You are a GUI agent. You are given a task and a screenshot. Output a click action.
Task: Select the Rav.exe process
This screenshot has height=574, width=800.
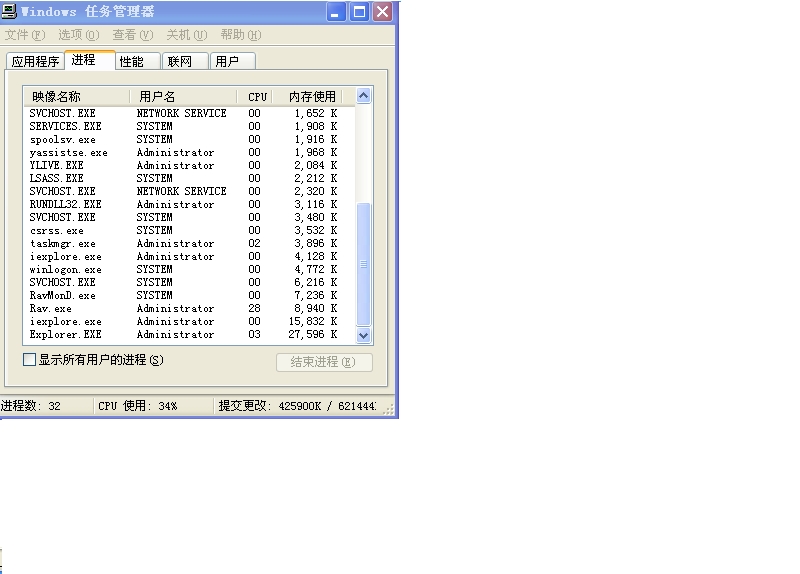pyautogui.click(x=189, y=308)
